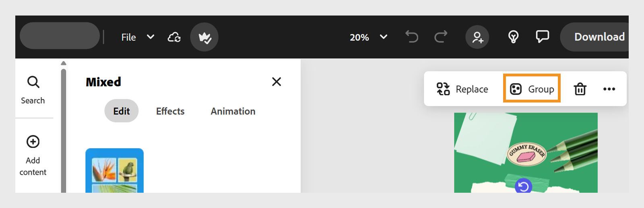Screen dimensions: 644x208
Task: Open the invite collaborators icon
Action: point(477,37)
